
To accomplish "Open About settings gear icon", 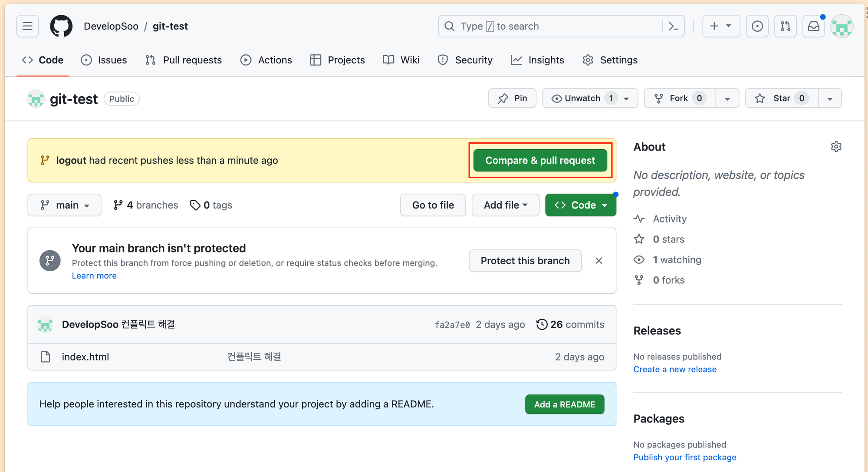I will [836, 147].
